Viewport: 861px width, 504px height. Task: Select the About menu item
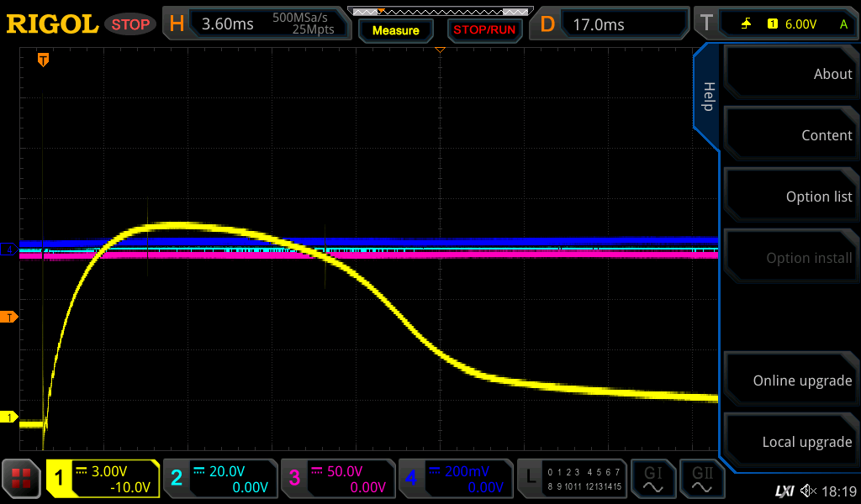coord(789,74)
